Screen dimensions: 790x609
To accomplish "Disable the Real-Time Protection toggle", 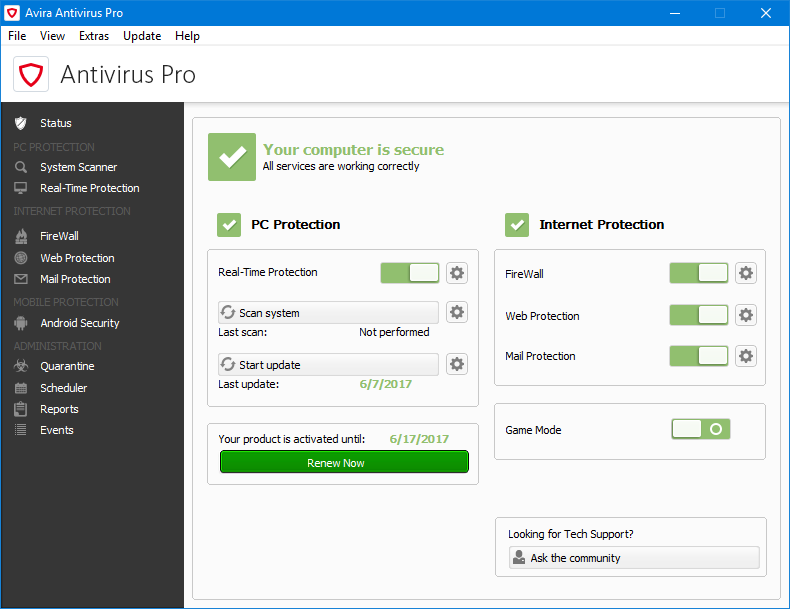I will click(410, 273).
